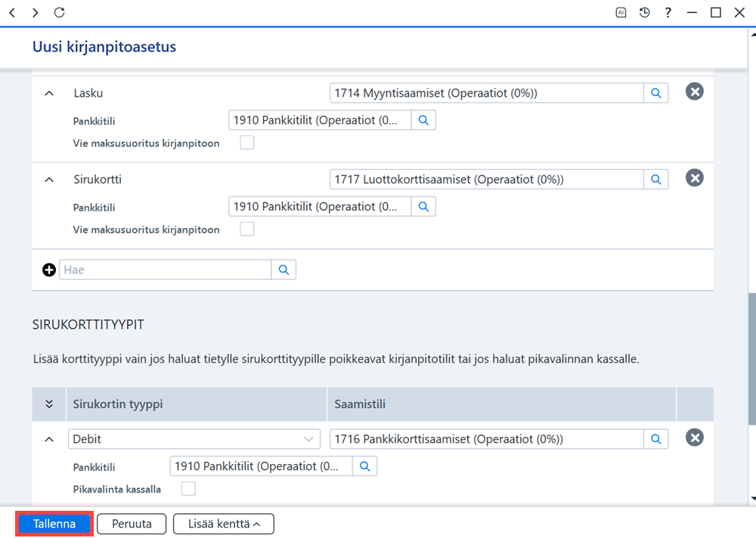Screen dimensions: 756x538
Task: Click the 1717 Luottokorttisaamiset account field
Action: pyautogui.click(x=486, y=179)
